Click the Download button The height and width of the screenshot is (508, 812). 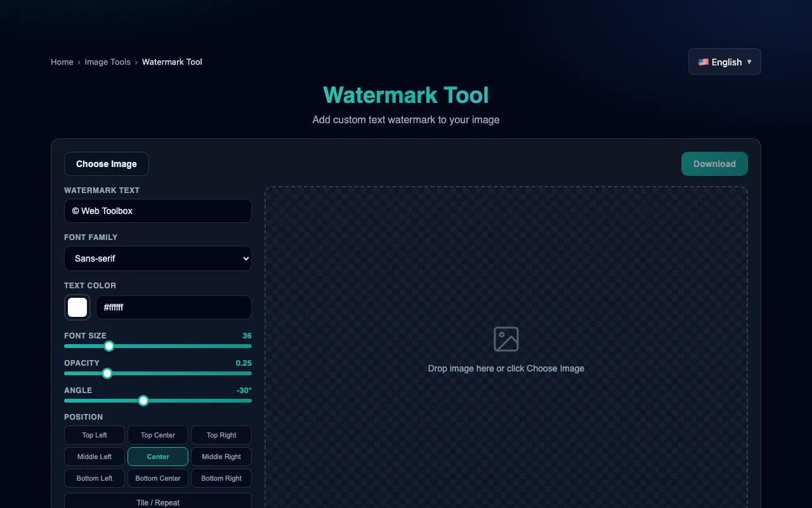coord(714,164)
